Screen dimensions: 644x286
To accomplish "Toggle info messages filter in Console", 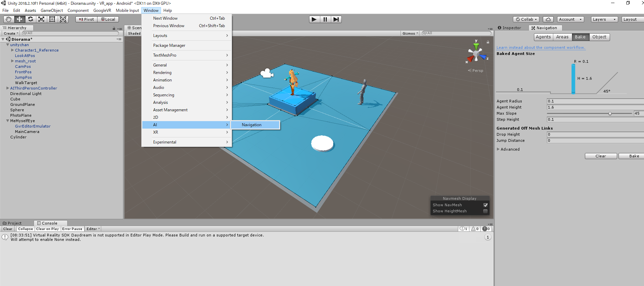I will point(464,229).
